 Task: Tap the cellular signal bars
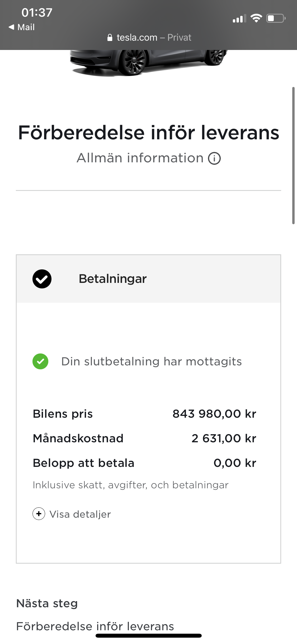tap(239, 19)
